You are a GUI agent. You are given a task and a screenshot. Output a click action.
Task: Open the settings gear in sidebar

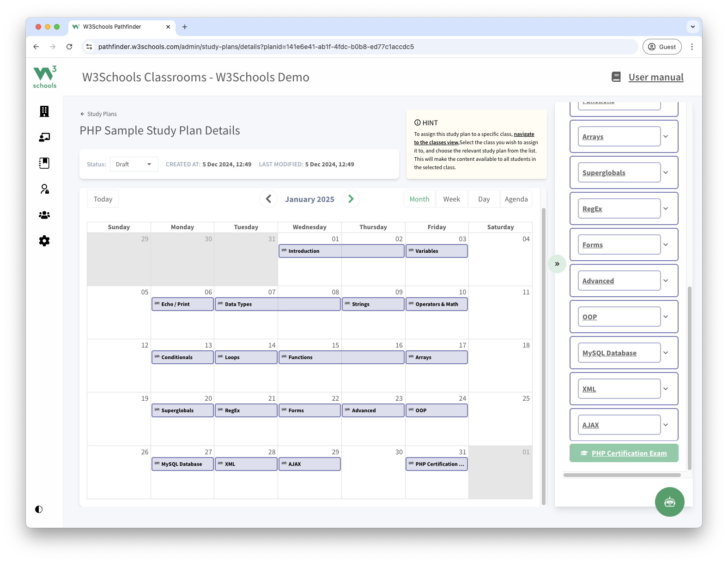[44, 241]
